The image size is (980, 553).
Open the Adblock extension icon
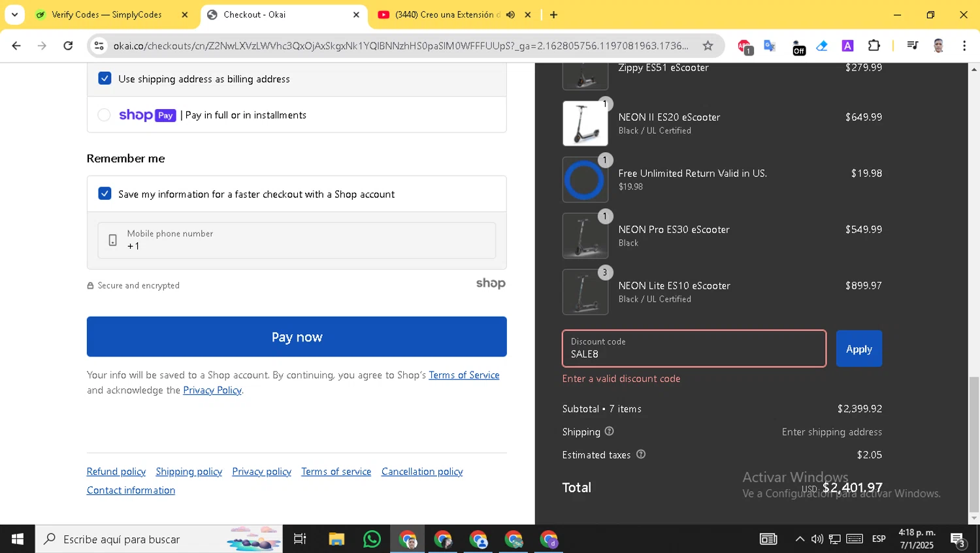[x=745, y=46]
